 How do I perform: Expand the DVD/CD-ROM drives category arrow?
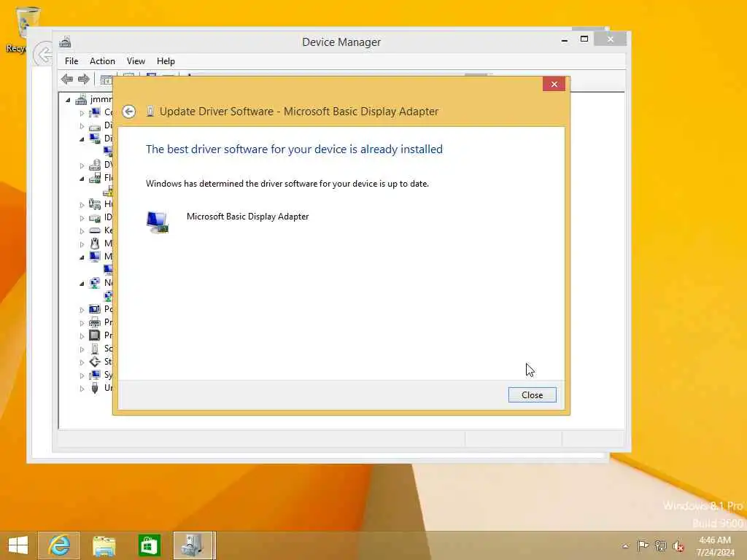[82, 166]
